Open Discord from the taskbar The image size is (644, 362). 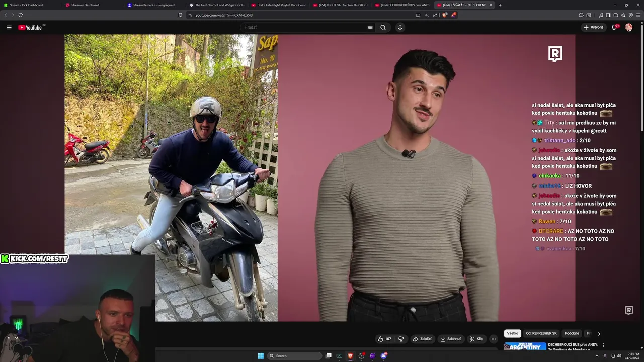point(384,356)
